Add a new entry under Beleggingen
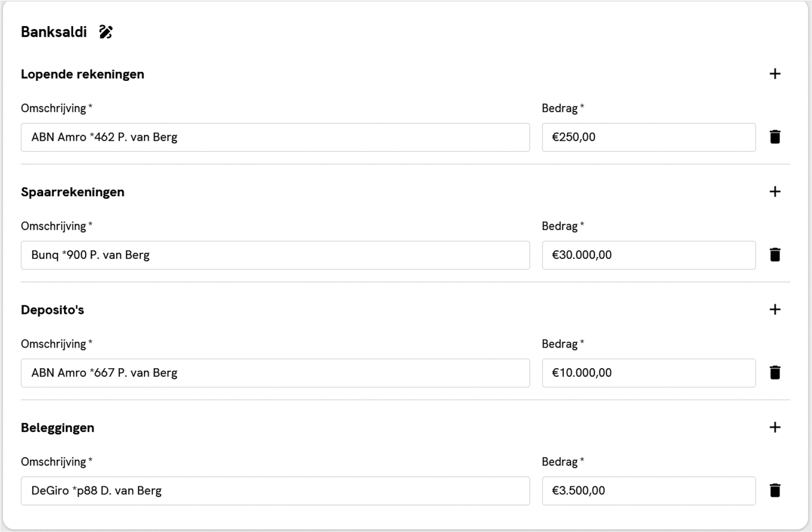 [x=774, y=427]
